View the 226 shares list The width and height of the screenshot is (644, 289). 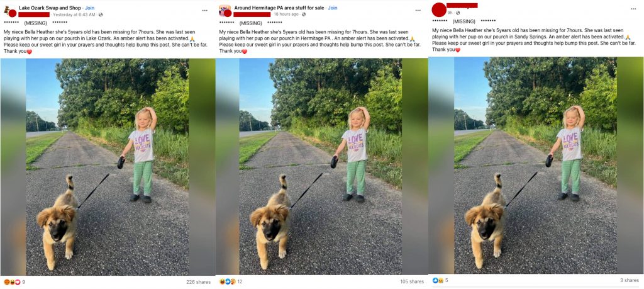pos(198,282)
